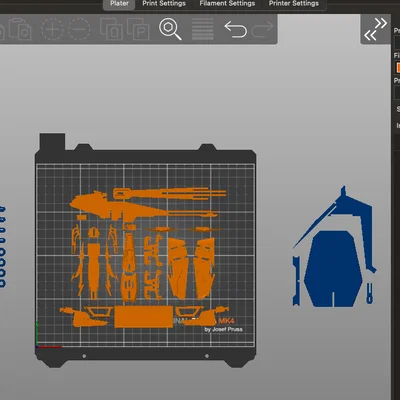This screenshot has width=400, height=400.
Task: Open the Print Settings tab
Action: click(x=164, y=4)
